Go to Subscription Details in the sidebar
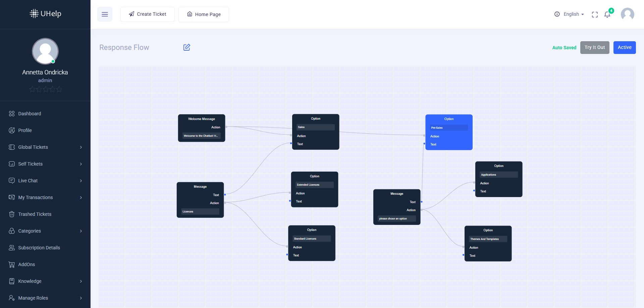The height and width of the screenshot is (308, 644). coord(39,248)
